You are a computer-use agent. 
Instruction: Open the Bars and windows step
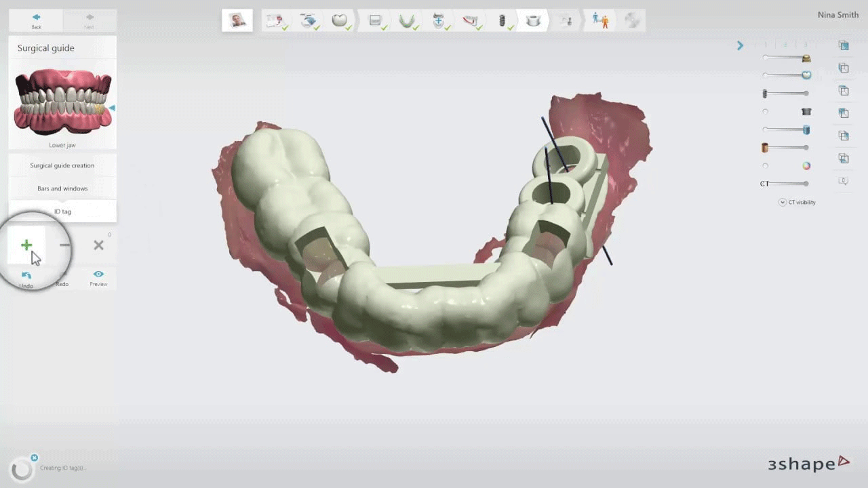click(x=62, y=188)
